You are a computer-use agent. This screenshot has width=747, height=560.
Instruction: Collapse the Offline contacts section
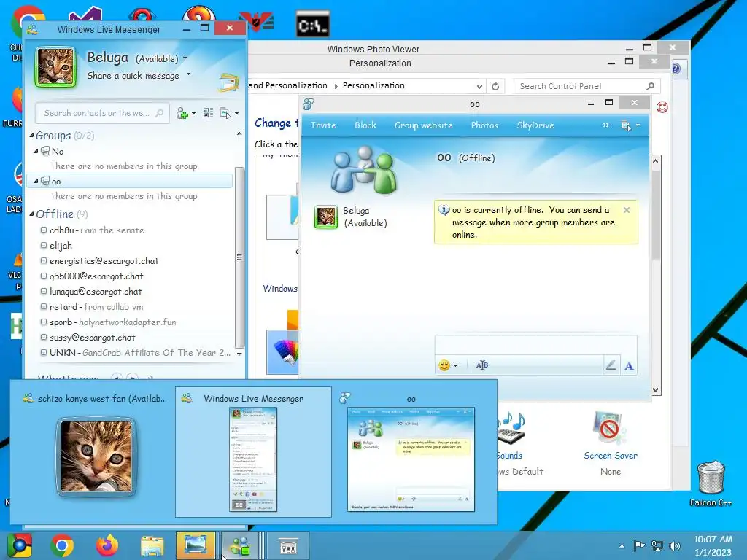click(31, 214)
